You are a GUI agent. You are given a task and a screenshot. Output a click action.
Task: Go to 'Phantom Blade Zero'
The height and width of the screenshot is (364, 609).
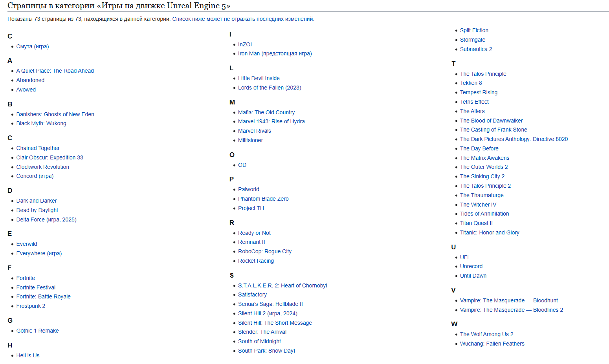coord(263,199)
